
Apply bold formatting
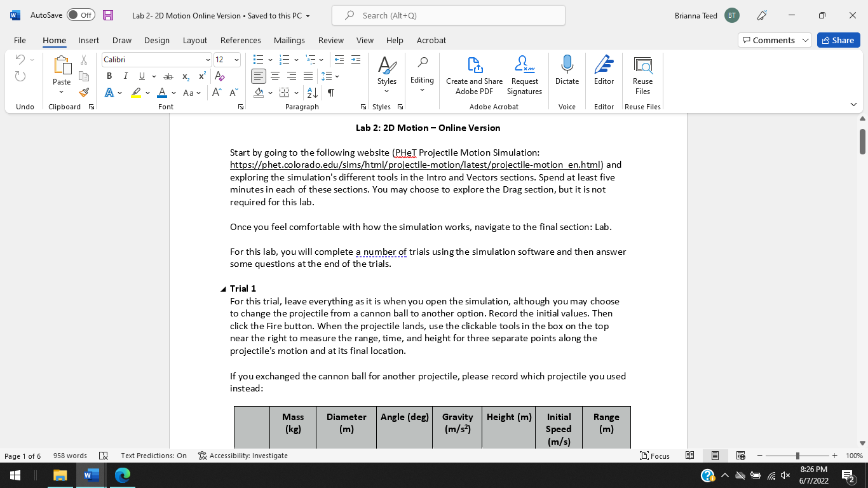[109, 76]
